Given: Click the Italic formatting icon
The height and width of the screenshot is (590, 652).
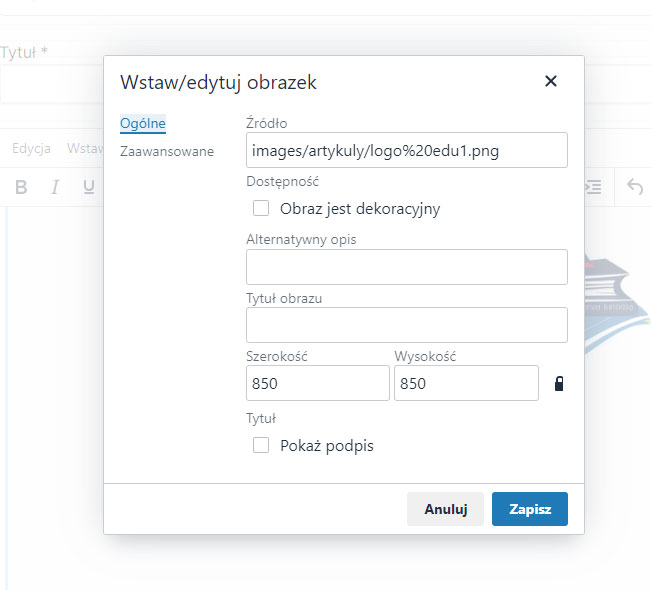Looking at the screenshot, I should [55, 187].
